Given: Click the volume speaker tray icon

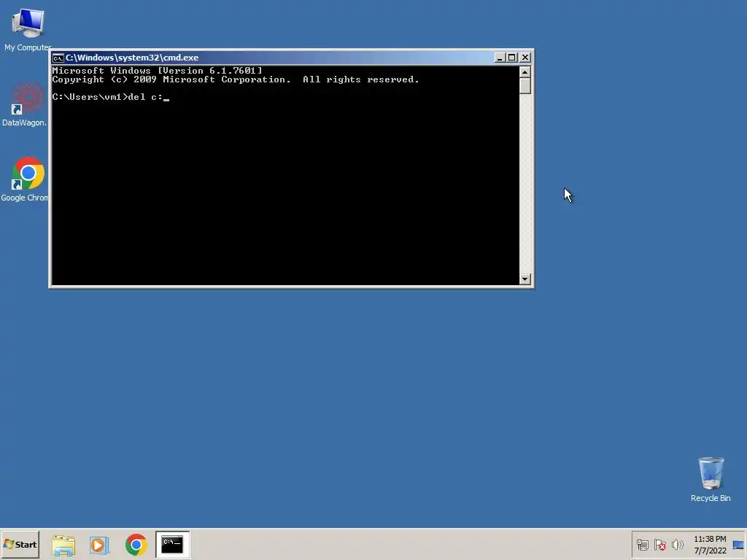Looking at the screenshot, I should tap(677, 545).
